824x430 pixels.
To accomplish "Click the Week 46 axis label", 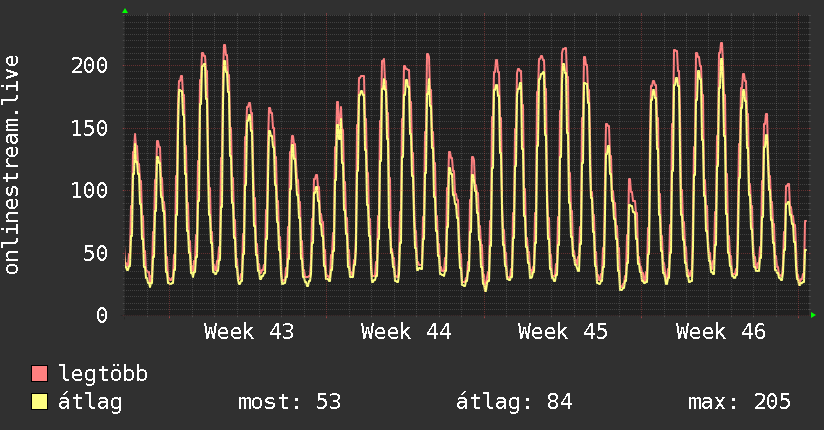I will 720,332.
